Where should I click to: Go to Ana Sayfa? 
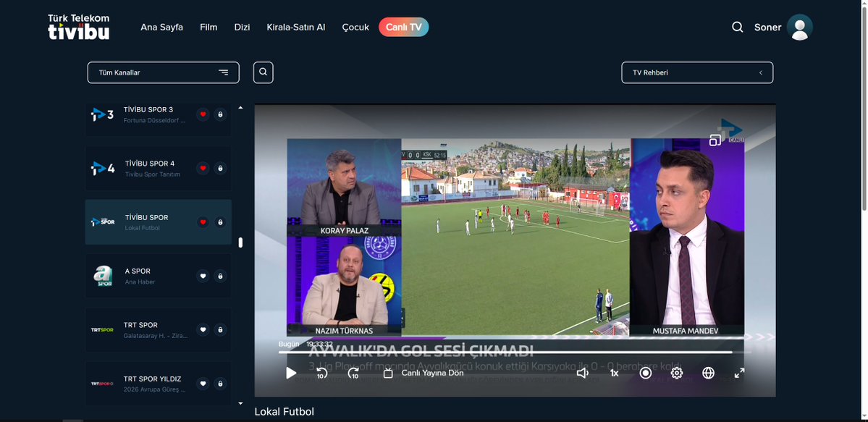[161, 27]
